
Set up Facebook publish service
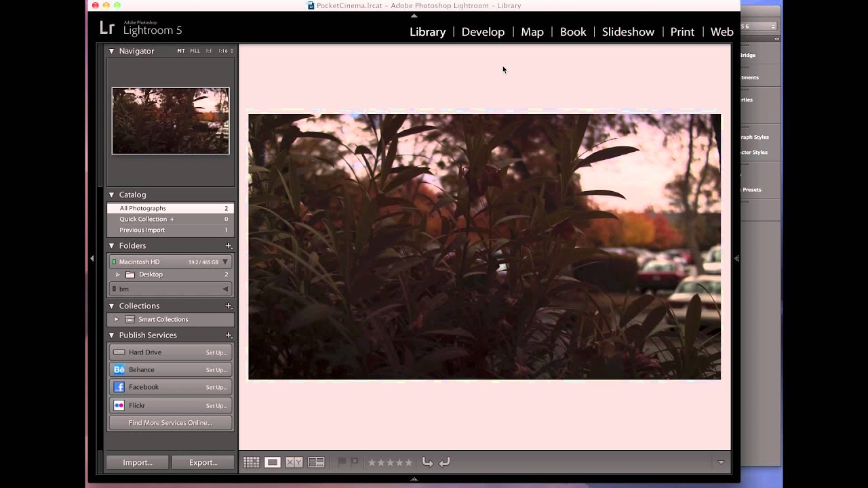(x=216, y=388)
